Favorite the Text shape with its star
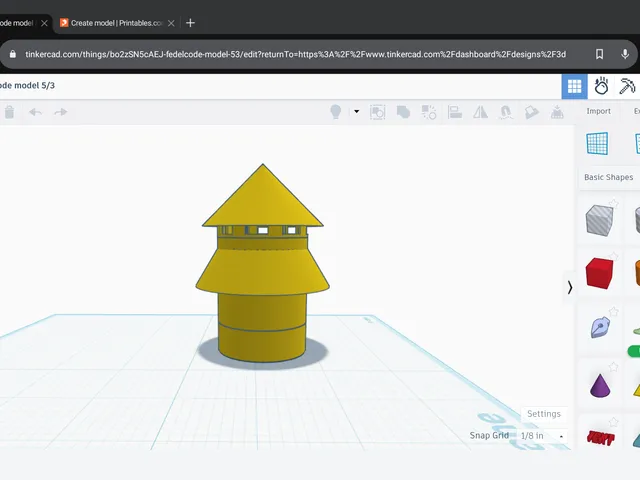Screen dimensions: 640x480 pyautogui.click(x=613, y=421)
